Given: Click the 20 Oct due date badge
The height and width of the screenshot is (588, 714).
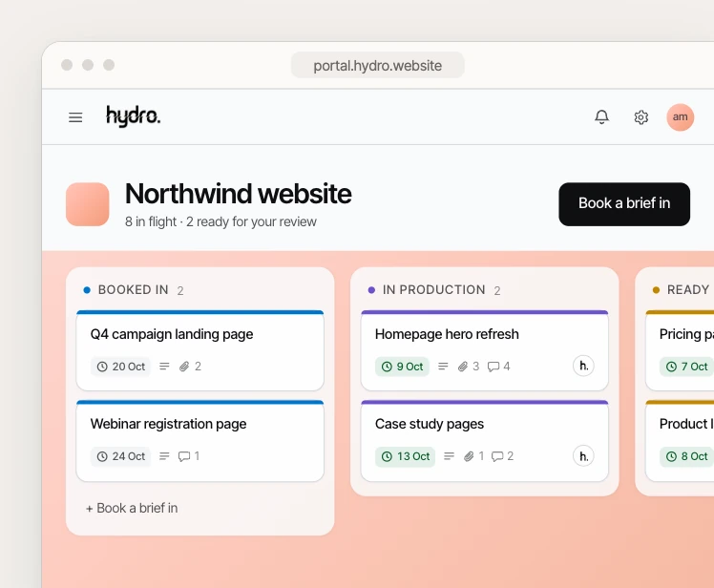Looking at the screenshot, I should pyautogui.click(x=120, y=367).
